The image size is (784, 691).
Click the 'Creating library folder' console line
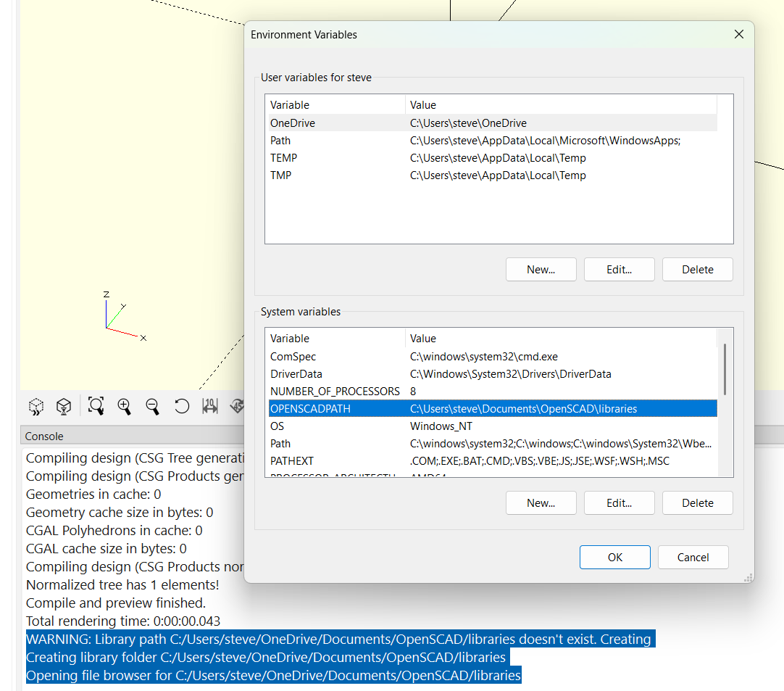pyautogui.click(x=265, y=658)
